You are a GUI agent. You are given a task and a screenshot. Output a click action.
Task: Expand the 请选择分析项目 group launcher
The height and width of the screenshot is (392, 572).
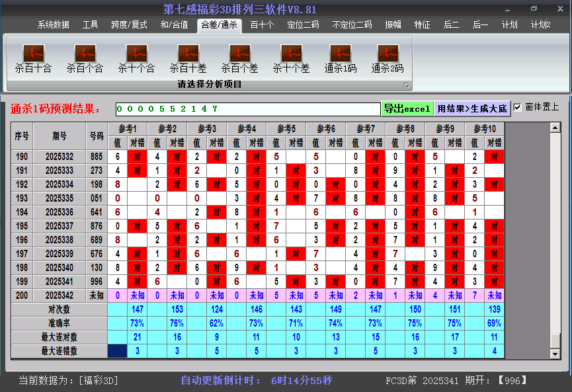click(407, 85)
